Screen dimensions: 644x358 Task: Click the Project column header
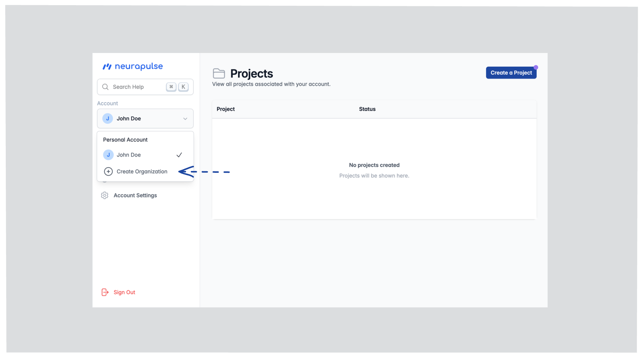click(x=225, y=109)
